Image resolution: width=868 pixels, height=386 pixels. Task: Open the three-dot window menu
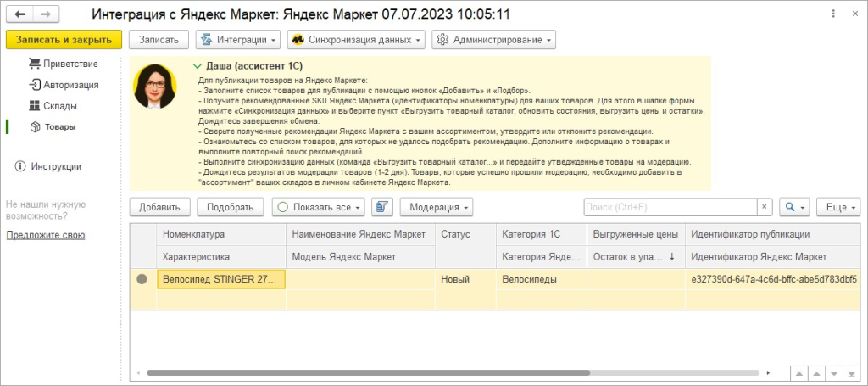click(x=834, y=14)
